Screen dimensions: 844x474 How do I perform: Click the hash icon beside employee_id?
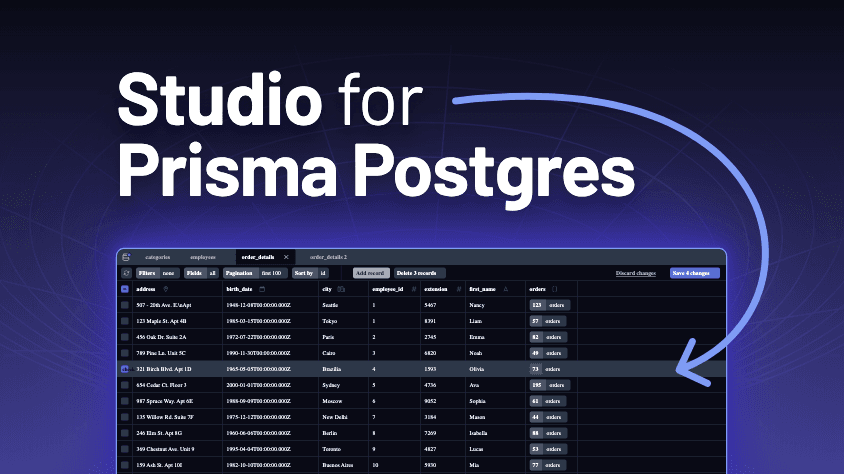(413, 289)
